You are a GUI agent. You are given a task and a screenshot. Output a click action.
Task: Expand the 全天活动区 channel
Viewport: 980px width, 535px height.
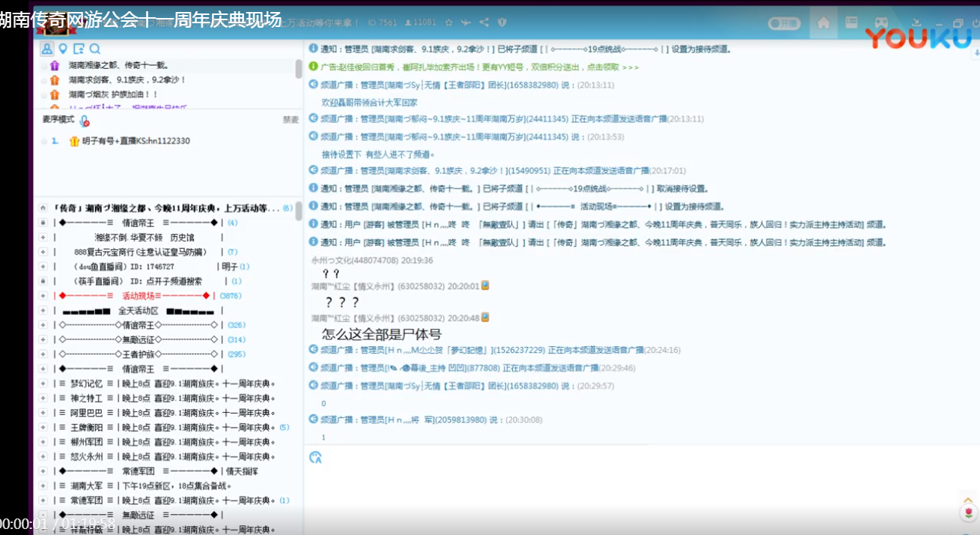point(44,310)
